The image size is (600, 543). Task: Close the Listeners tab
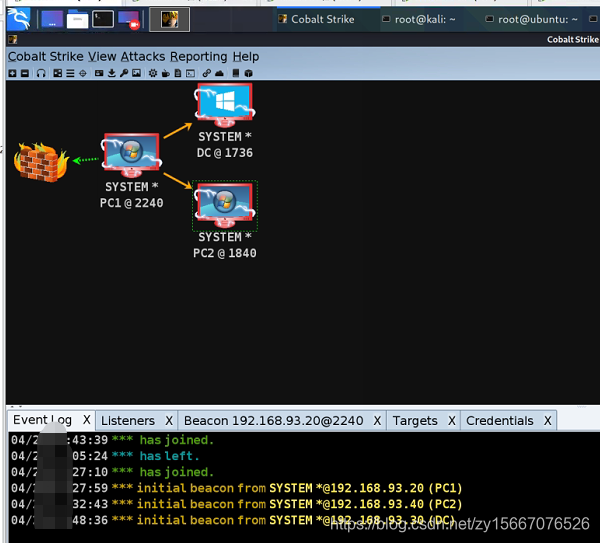point(169,421)
